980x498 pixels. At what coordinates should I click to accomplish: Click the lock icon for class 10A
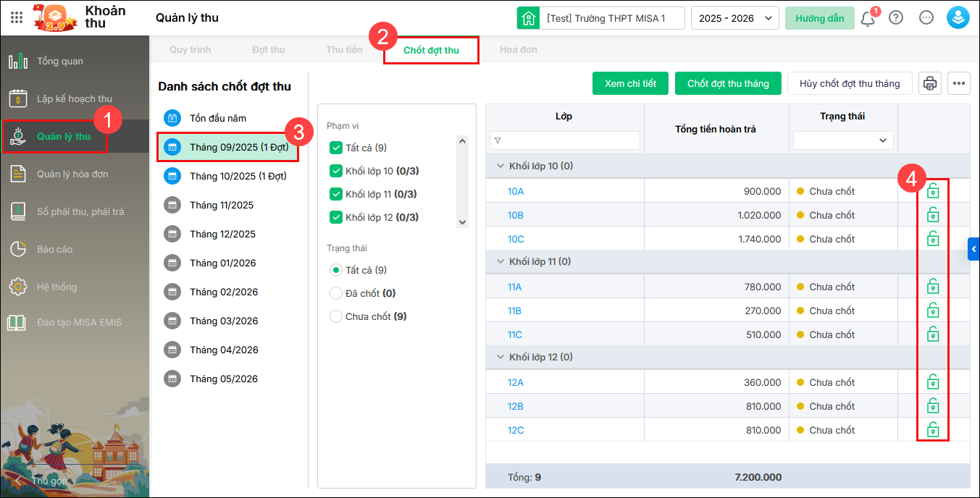click(933, 192)
